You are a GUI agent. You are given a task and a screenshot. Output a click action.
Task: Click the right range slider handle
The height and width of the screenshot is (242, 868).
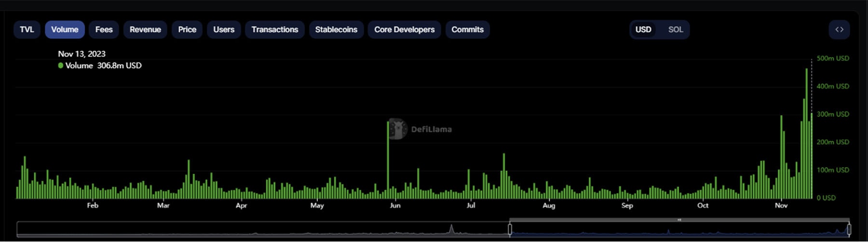coord(849,229)
